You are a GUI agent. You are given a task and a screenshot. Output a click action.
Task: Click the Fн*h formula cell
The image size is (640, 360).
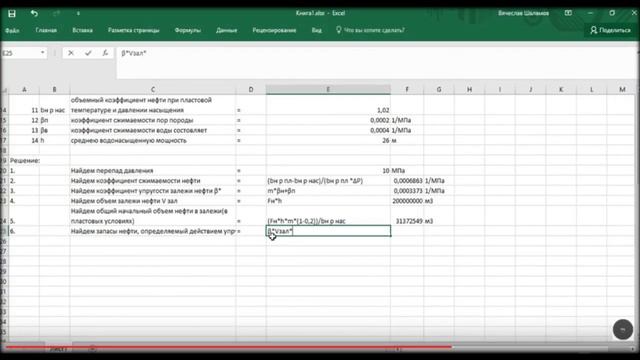click(x=328, y=201)
